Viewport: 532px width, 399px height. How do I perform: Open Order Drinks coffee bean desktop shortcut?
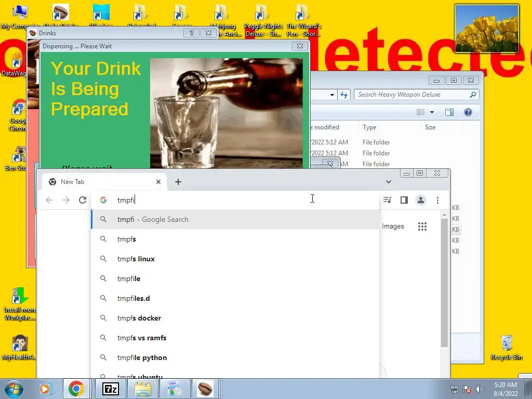pyautogui.click(x=60, y=16)
